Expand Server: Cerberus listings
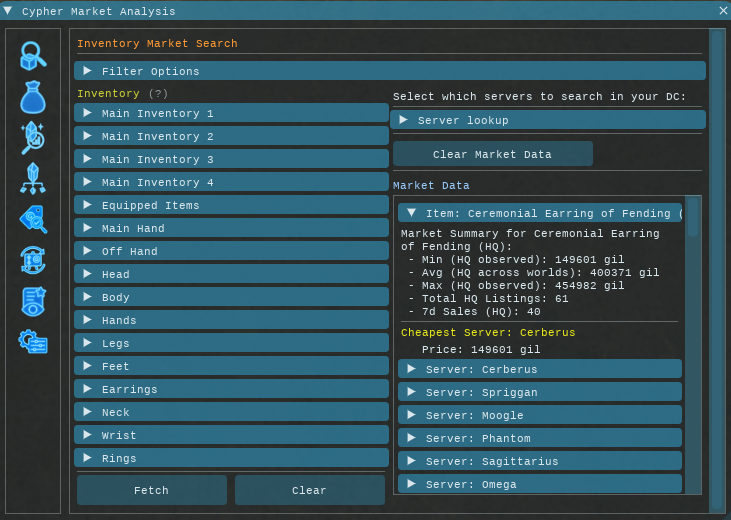 [x=539, y=369]
